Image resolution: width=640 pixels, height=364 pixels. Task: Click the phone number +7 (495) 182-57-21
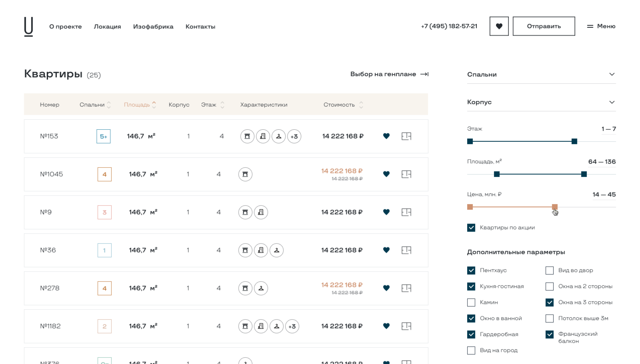(449, 26)
